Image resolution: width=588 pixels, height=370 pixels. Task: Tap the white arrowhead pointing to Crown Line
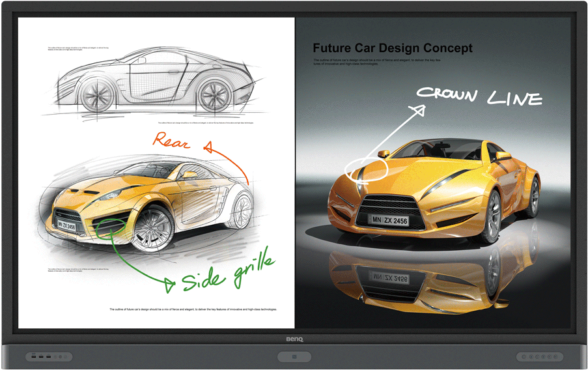pos(419,111)
